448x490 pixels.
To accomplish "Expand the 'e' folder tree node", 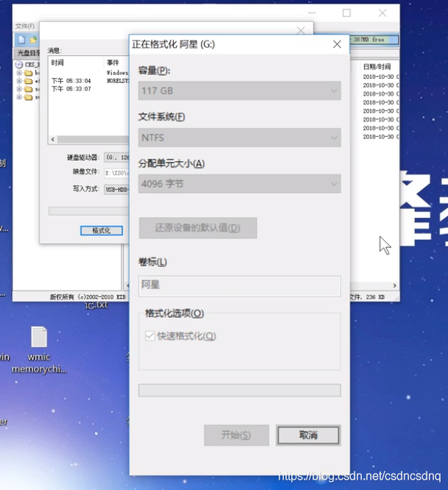I will pos(19,81).
